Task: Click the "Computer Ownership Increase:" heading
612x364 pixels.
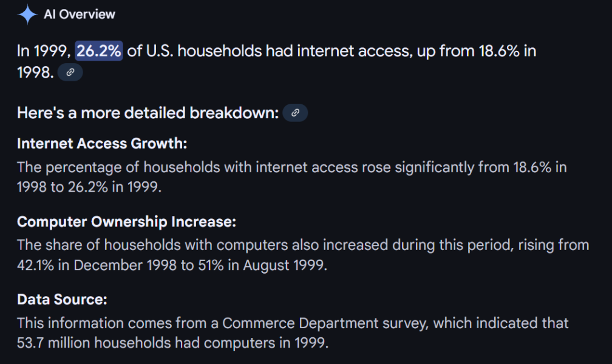Action: [126, 221]
